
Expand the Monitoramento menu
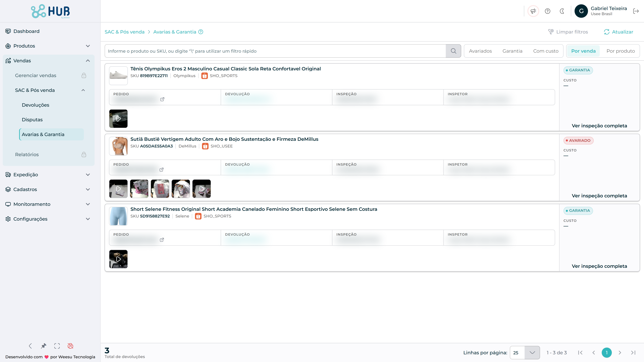[48, 204]
